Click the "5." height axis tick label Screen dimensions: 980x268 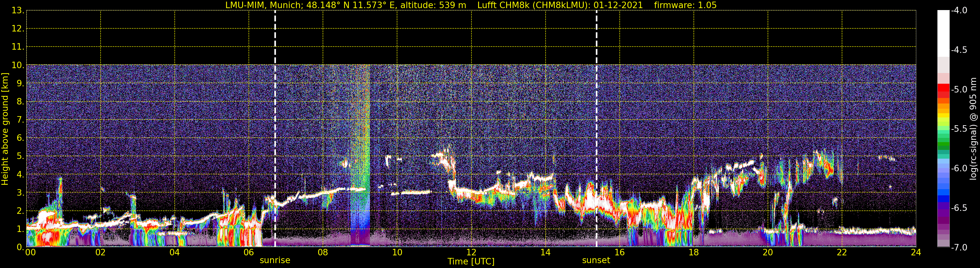[x=20, y=156]
